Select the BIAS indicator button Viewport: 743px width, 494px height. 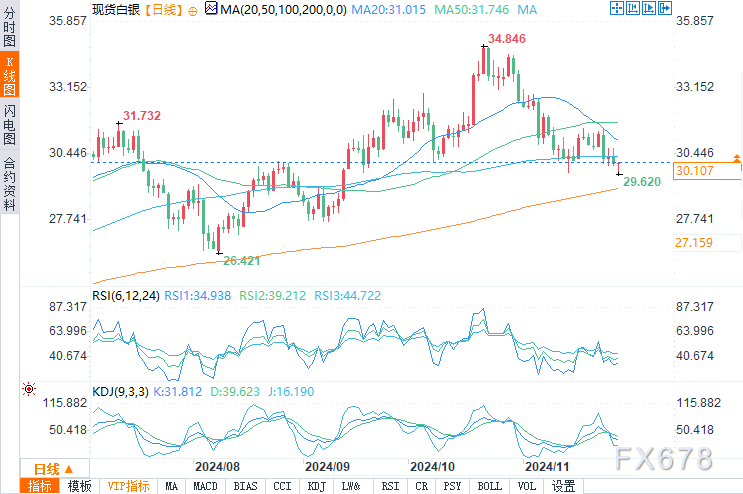pyautogui.click(x=245, y=486)
